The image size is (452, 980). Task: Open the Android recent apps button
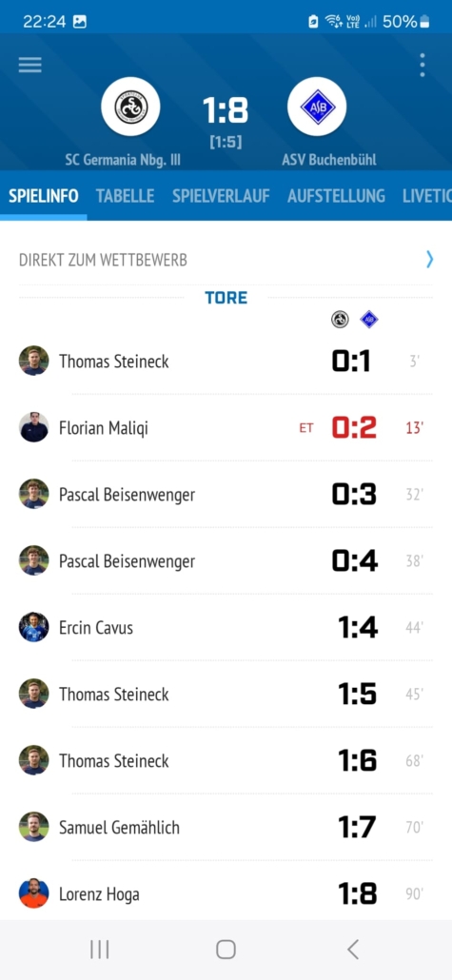99,949
